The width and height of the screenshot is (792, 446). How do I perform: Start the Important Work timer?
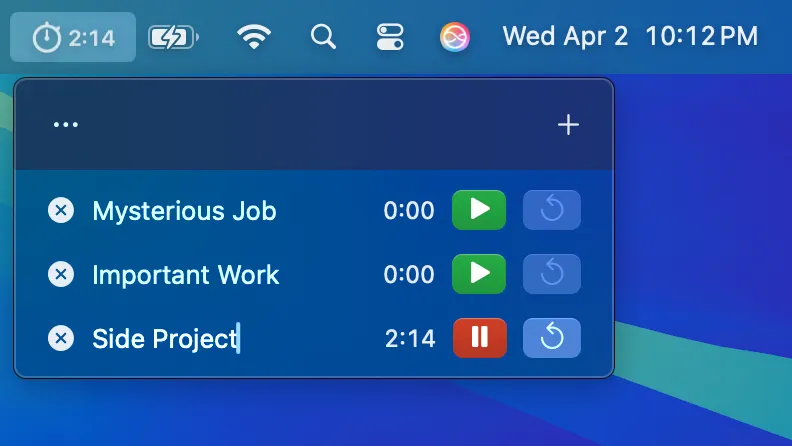pos(479,274)
